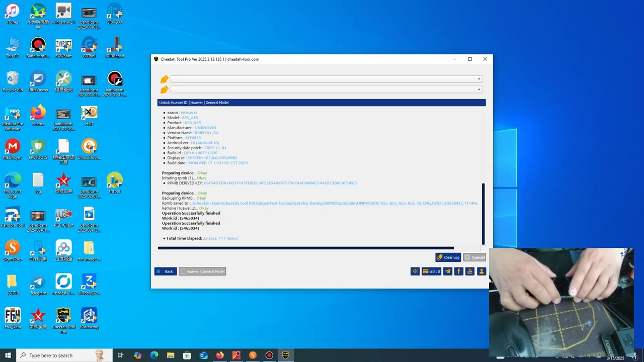Open File Explorer from the taskbar

(170, 355)
